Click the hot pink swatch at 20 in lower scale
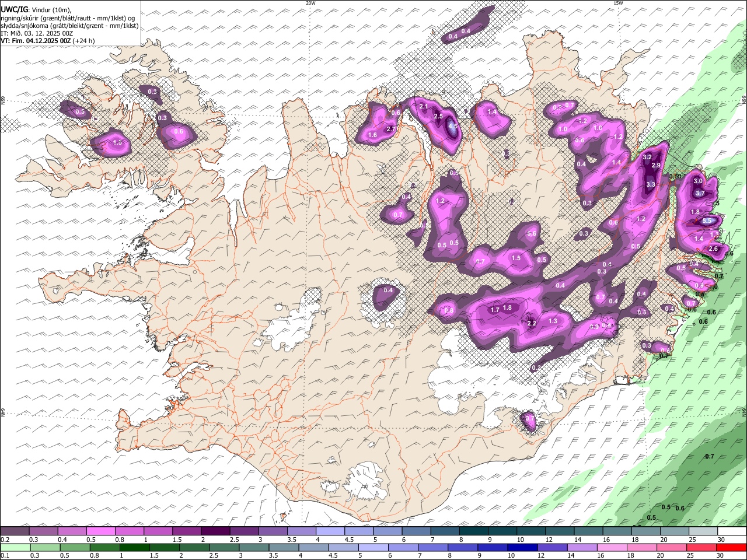Image resolution: width=747 pixels, height=560 pixels. [671, 548]
